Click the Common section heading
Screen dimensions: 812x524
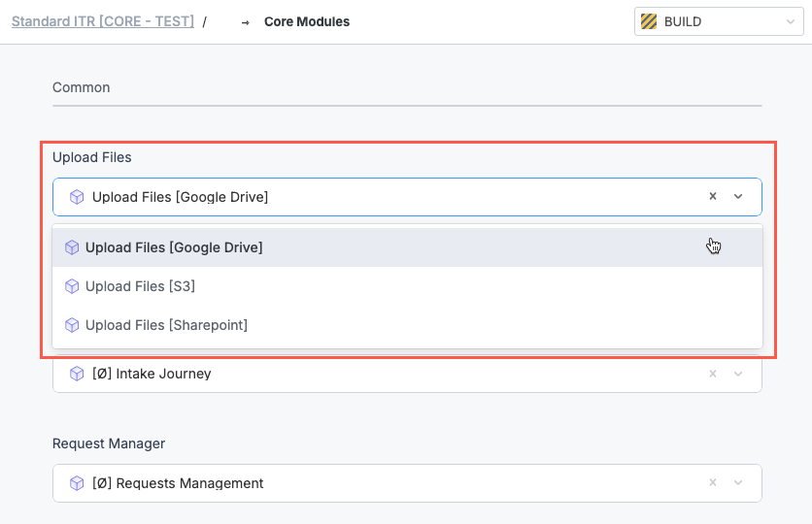(82, 87)
